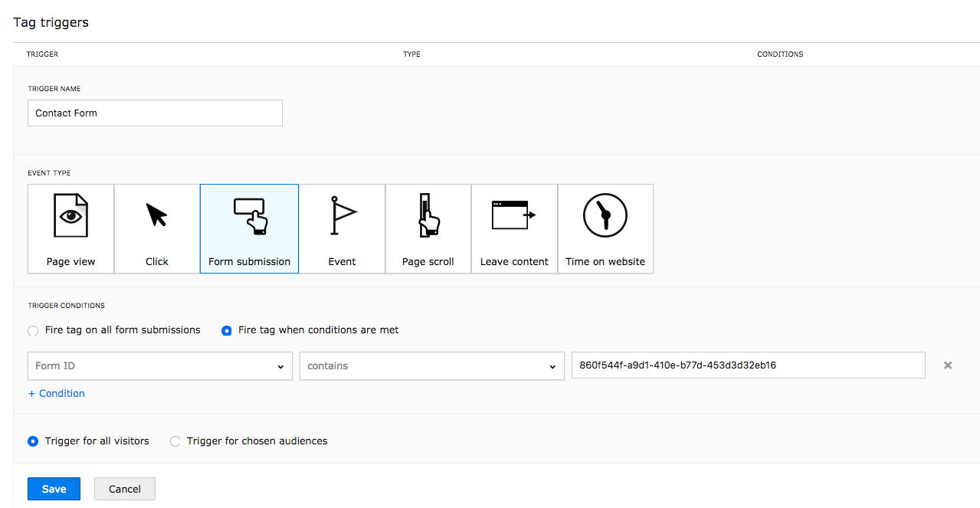Image resolution: width=980 pixels, height=508 pixels.
Task: Remove the Form ID condition row
Action: [x=948, y=365]
